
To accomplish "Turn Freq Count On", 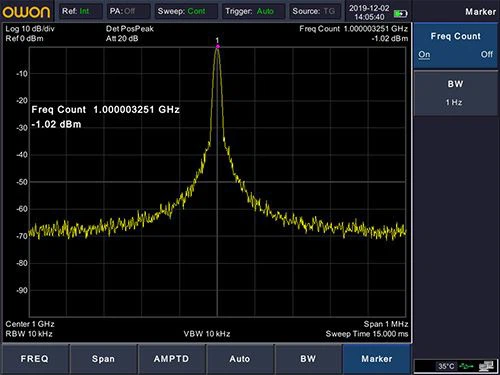I will pyautogui.click(x=424, y=54).
